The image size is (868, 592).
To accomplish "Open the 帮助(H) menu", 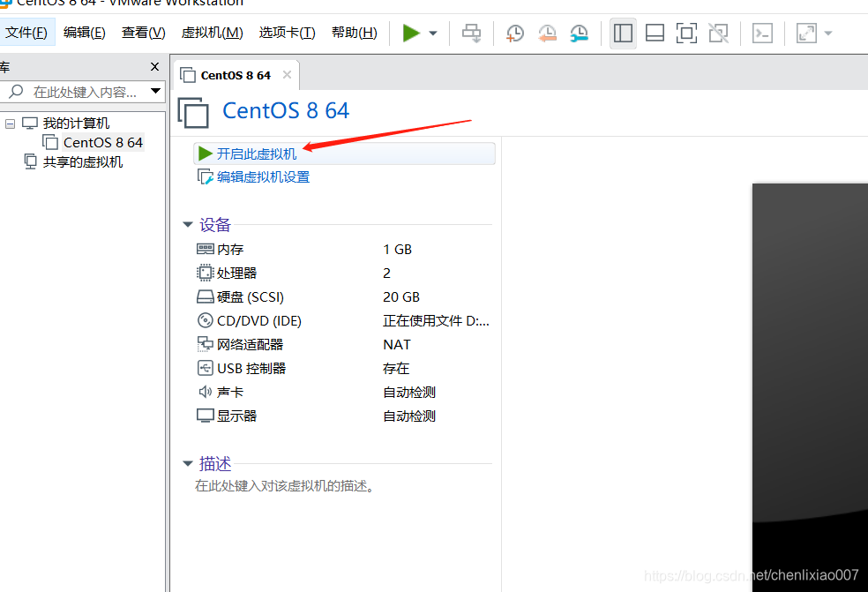I will click(x=355, y=33).
